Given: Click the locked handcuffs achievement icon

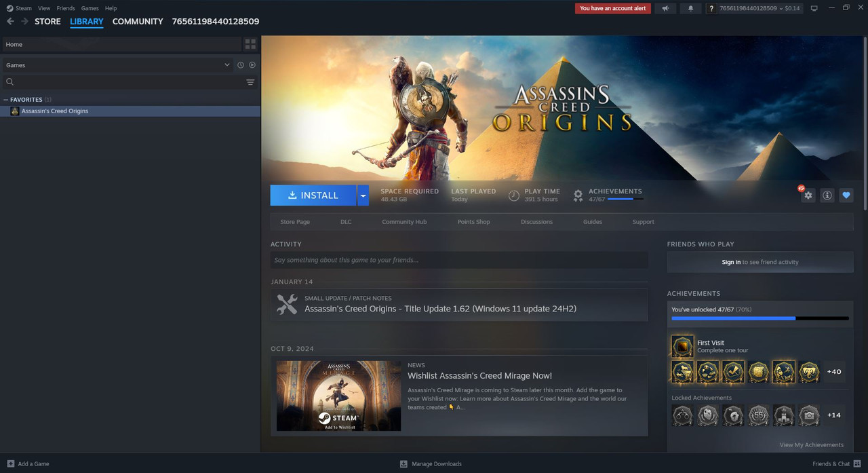Looking at the screenshot, I should (682, 415).
